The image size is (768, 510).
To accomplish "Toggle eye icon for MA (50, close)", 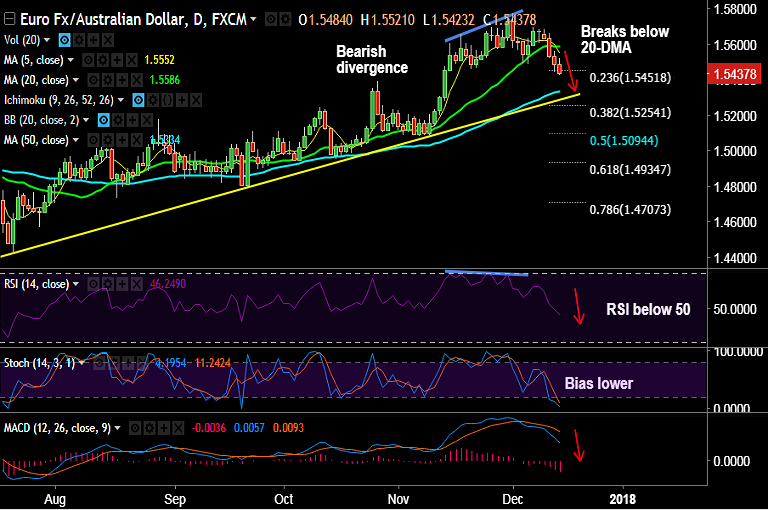I will 94,140.
